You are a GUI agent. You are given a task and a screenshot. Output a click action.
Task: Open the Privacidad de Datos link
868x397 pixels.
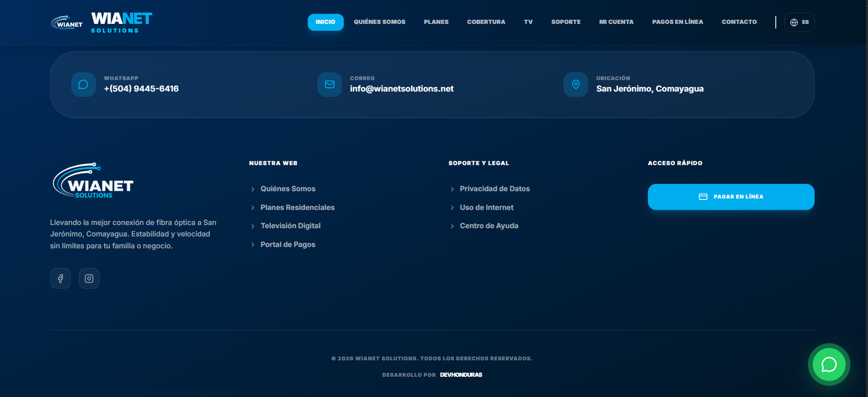coord(495,189)
